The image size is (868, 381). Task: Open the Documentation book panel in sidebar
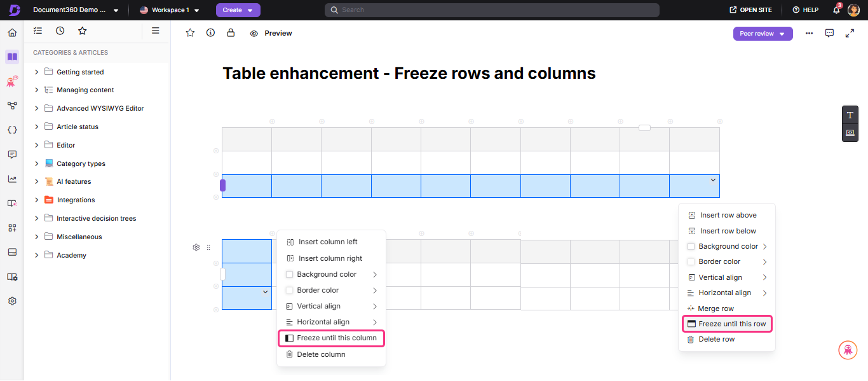click(x=11, y=57)
